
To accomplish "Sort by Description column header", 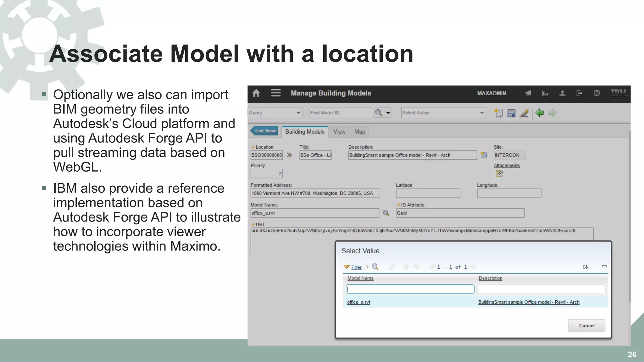I will (490, 278).
